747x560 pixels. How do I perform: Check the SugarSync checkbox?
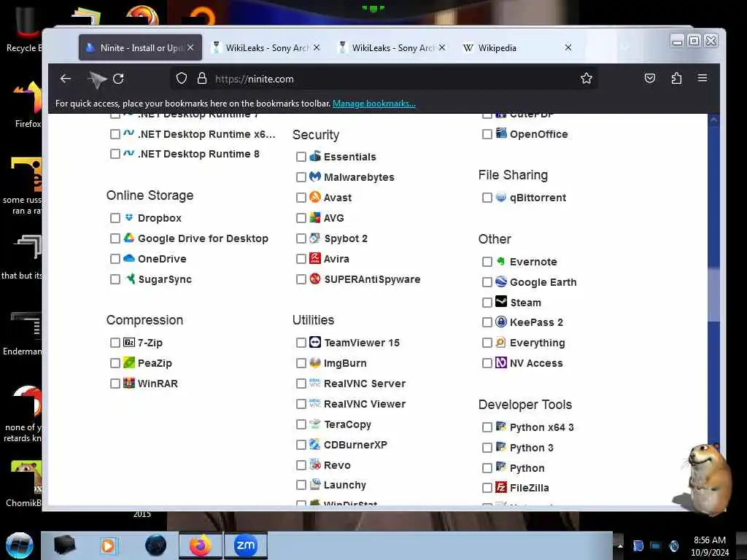[x=115, y=279]
